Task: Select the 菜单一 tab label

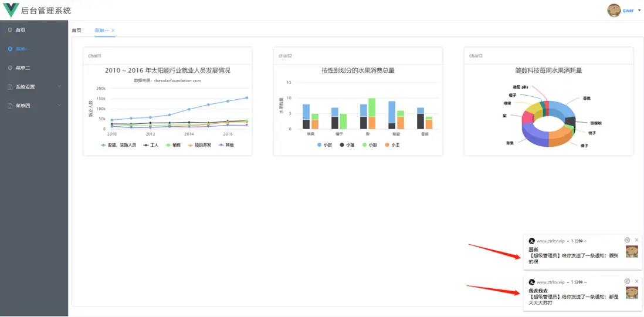Action: pos(102,31)
